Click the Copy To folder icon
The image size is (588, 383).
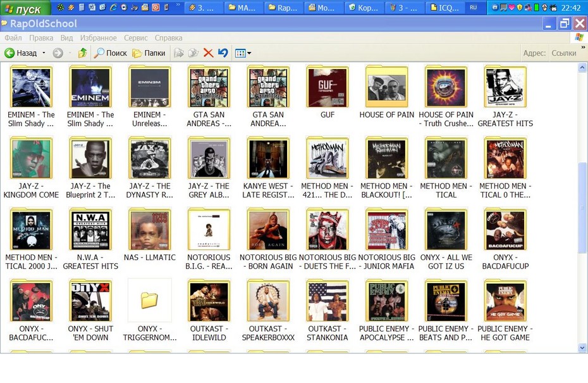[193, 53]
